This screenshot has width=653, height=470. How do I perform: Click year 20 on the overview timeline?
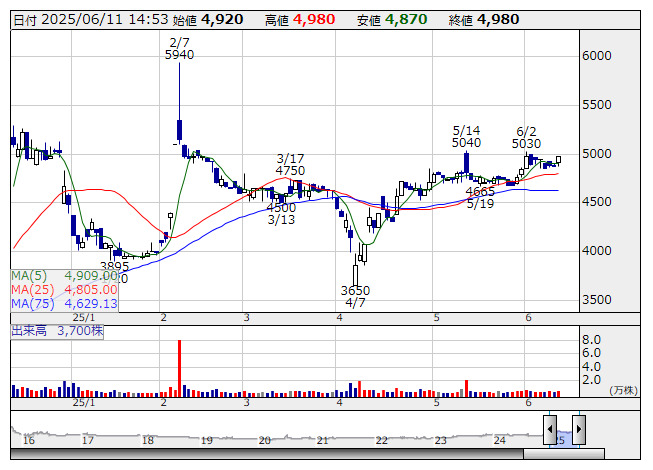pyautogui.click(x=265, y=440)
